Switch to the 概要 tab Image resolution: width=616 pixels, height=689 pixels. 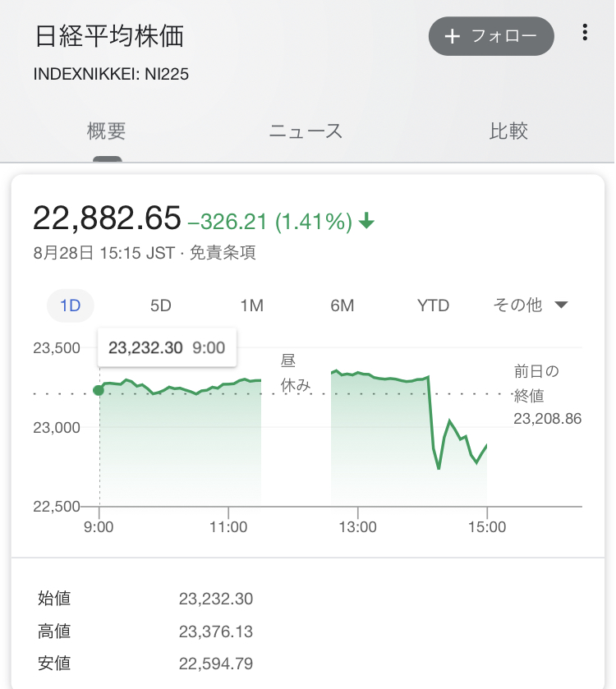(x=107, y=131)
